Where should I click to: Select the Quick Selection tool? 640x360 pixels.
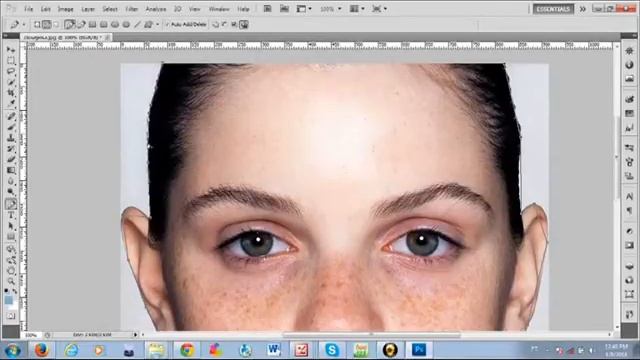click(x=11, y=82)
